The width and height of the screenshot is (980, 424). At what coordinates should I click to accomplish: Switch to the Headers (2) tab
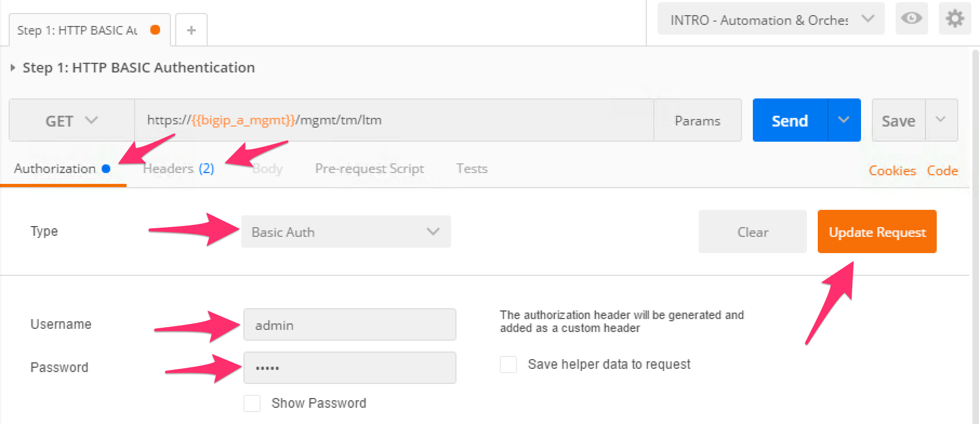[x=178, y=169]
